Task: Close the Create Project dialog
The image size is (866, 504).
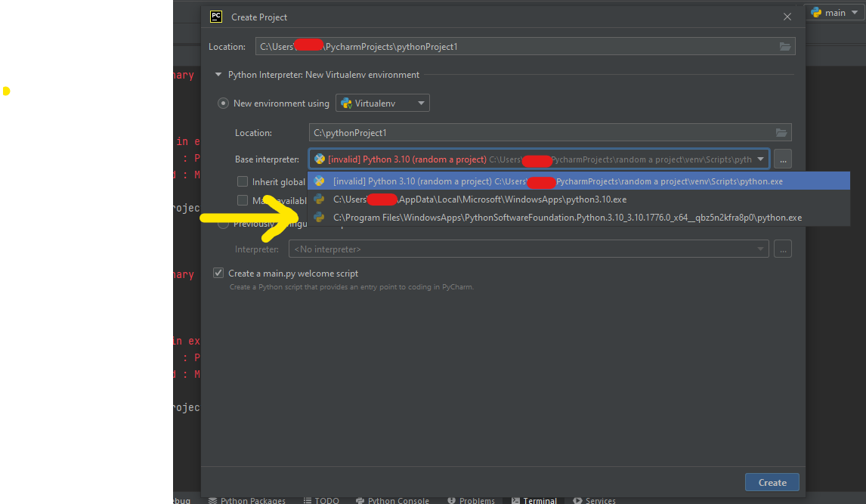Action: click(x=787, y=17)
